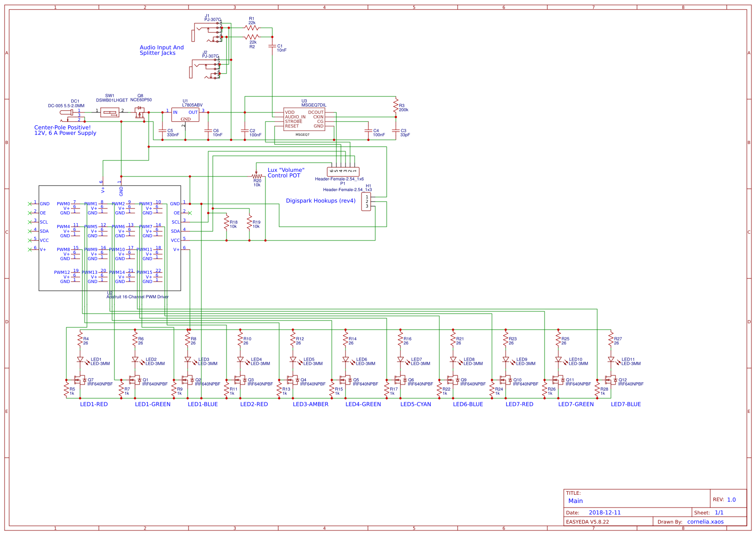Select the L7805ABV voltage regulator U1
This screenshot has height=535, width=756.
click(185, 115)
